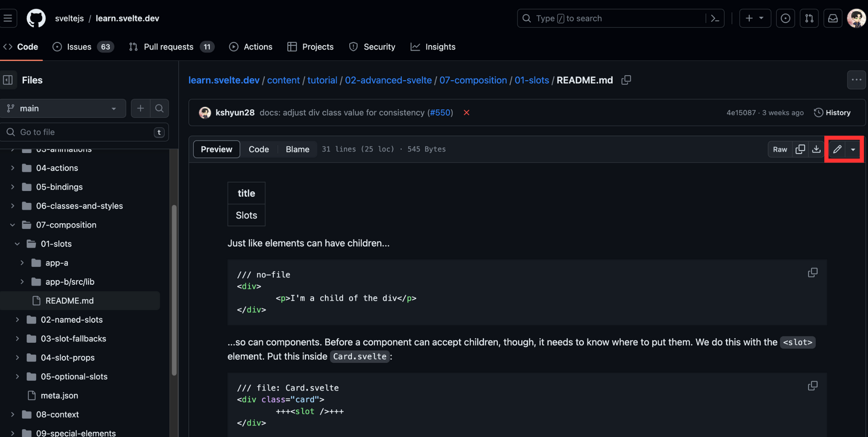Copy raw file contents icon next to Raw

tap(801, 149)
